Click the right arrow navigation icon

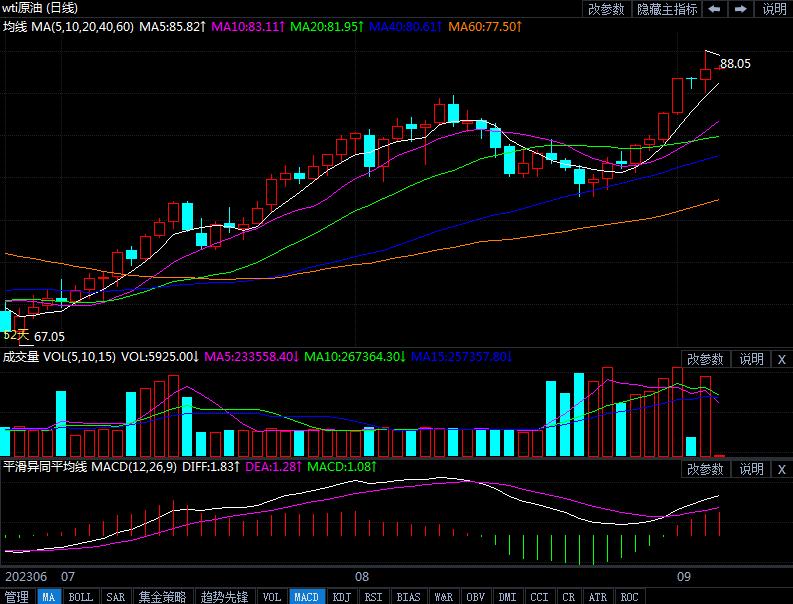tap(743, 9)
